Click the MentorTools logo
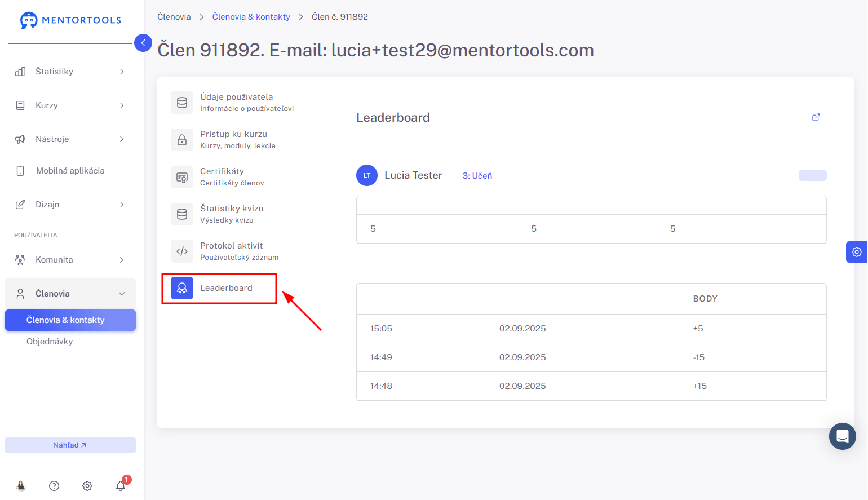The image size is (868, 500). pyautogui.click(x=71, y=20)
